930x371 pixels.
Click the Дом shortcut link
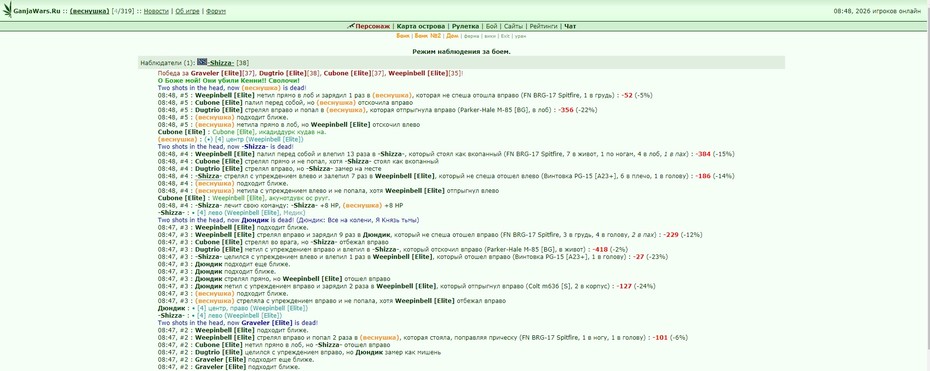coord(453,36)
